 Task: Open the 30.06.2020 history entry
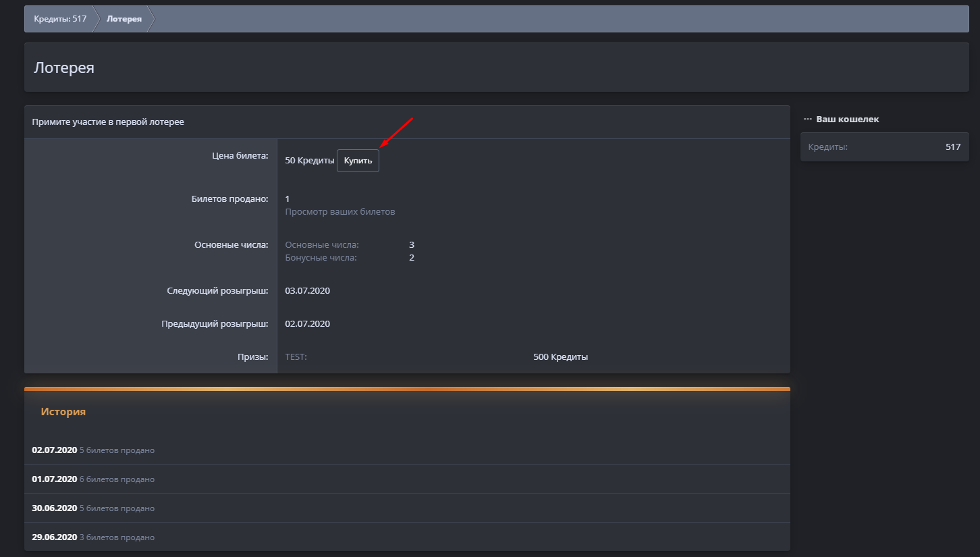55,508
